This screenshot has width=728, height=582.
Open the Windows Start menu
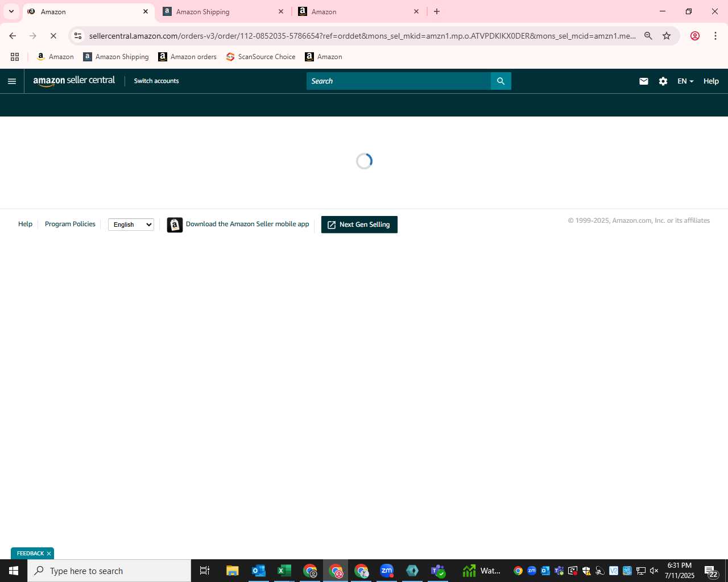14,571
